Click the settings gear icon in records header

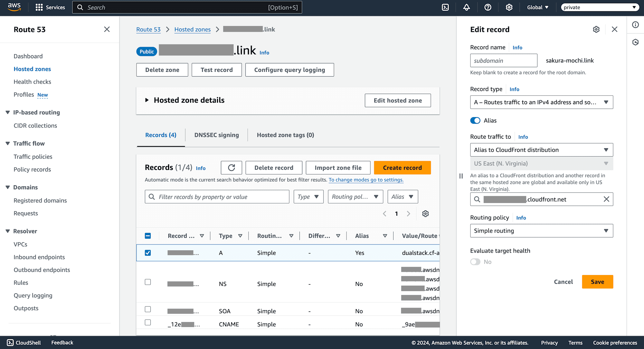pyautogui.click(x=425, y=214)
